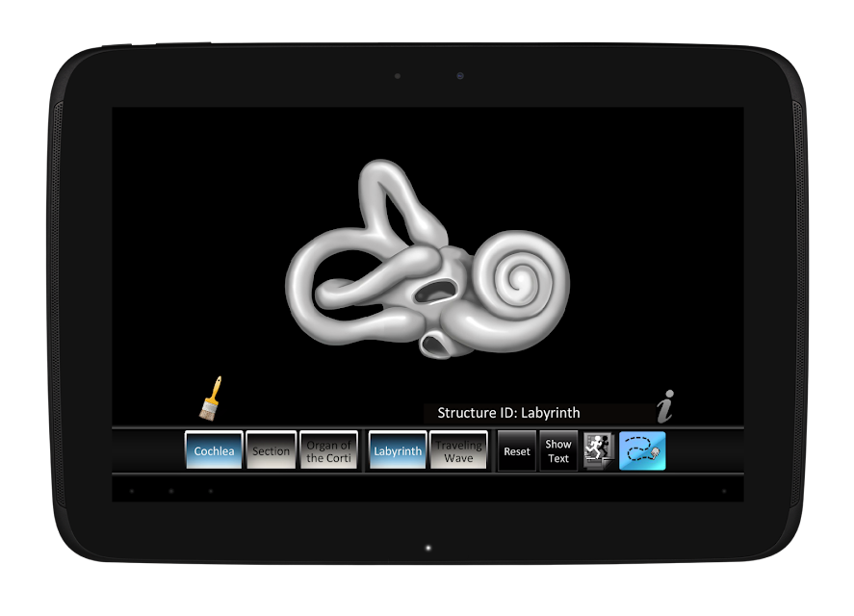
Task: Open the info 'i' icon
Action: coord(665,406)
